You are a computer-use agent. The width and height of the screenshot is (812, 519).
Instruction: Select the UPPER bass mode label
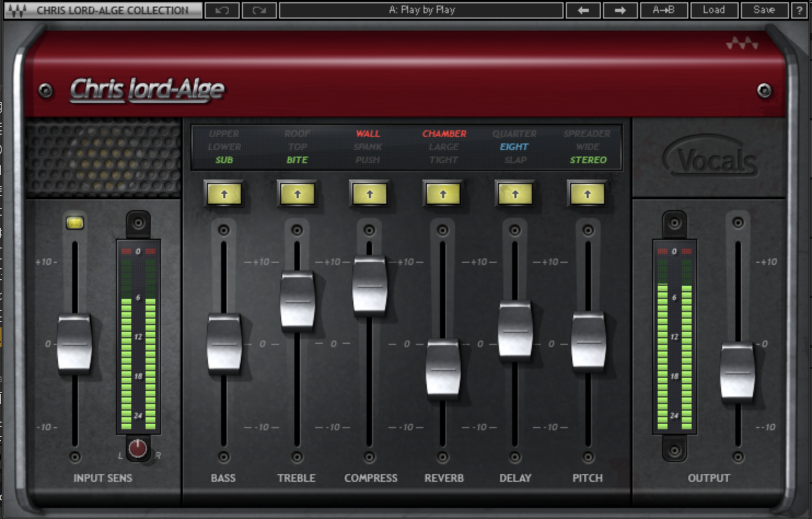point(224,134)
